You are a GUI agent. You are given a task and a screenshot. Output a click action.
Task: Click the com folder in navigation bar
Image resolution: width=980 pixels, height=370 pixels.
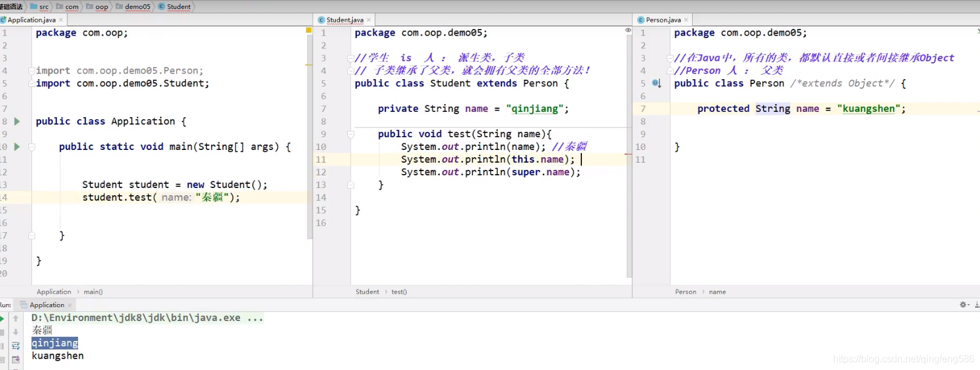pyautogui.click(x=67, y=7)
